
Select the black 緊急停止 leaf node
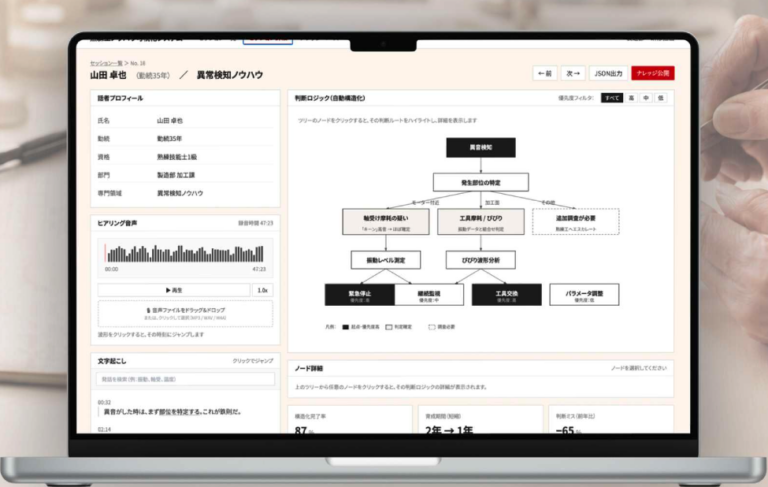pyautogui.click(x=360, y=295)
